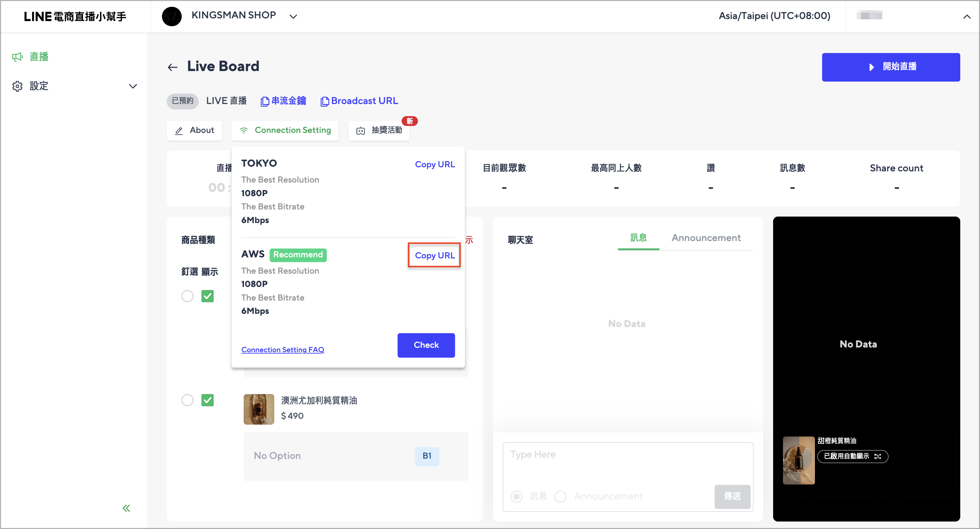This screenshot has width=980, height=529.
Task: Click the LINE電商直播小幫手 logo
Action: (x=75, y=16)
